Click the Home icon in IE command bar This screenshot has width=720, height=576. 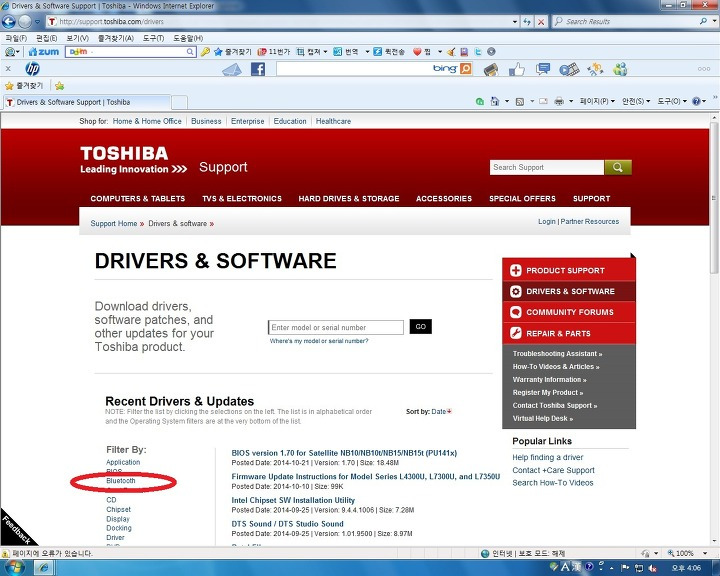point(495,101)
